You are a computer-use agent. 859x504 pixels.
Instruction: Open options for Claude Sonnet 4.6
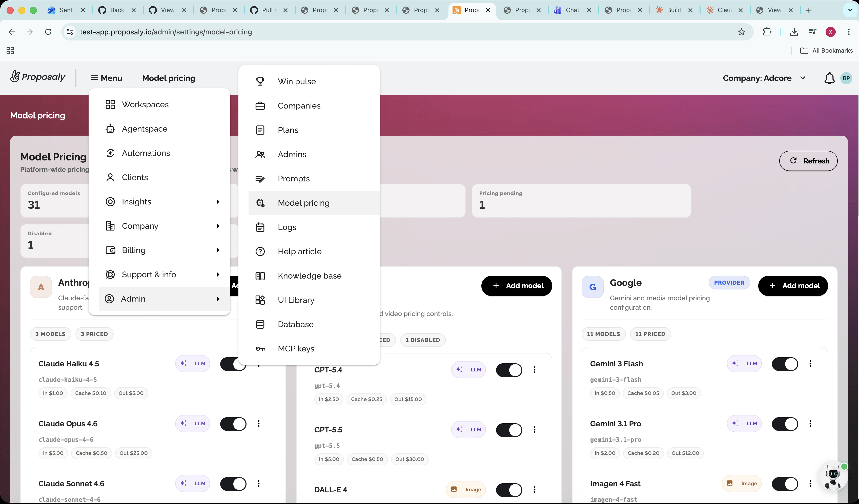pos(259,484)
